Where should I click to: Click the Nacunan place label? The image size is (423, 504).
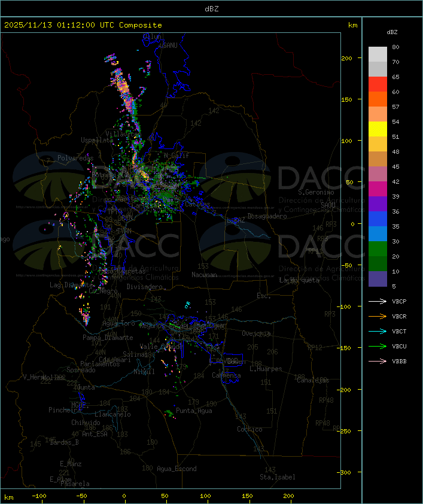(x=204, y=275)
